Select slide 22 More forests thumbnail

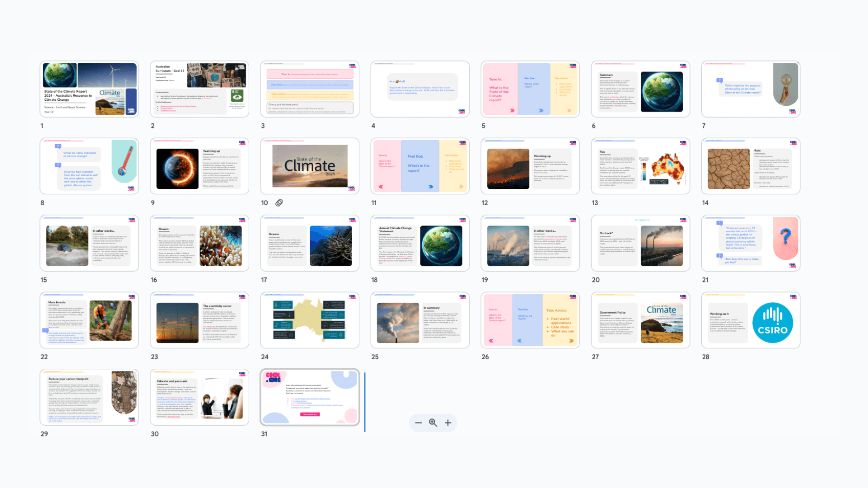(x=89, y=320)
